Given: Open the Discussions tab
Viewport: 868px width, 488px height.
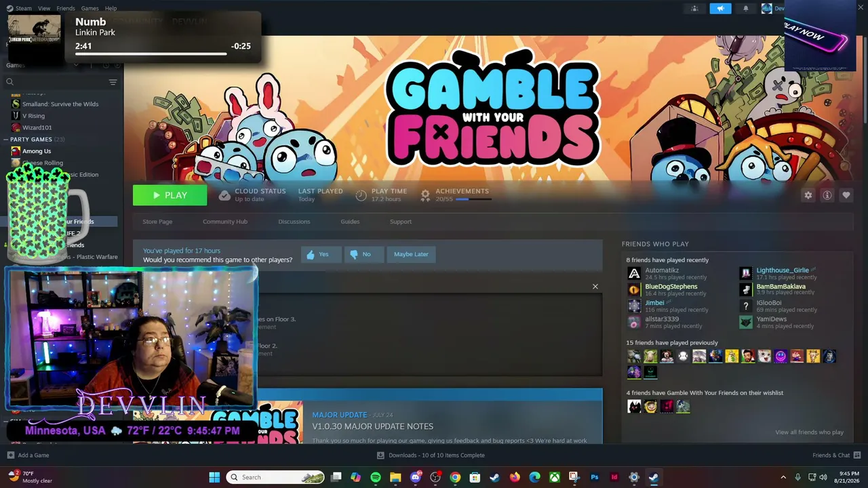Looking at the screenshot, I should [x=294, y=222].
